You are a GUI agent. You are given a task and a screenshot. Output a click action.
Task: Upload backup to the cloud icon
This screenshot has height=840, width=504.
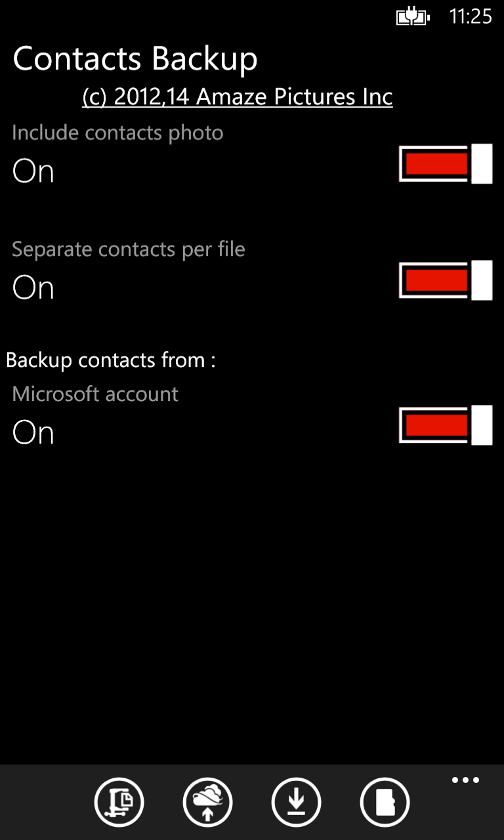tap(207, 802)
